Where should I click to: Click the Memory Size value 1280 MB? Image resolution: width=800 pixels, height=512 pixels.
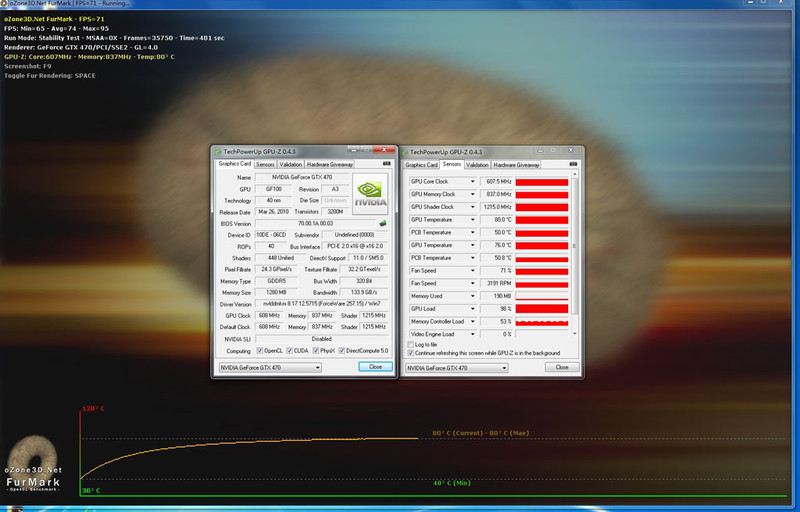(276, 293)
